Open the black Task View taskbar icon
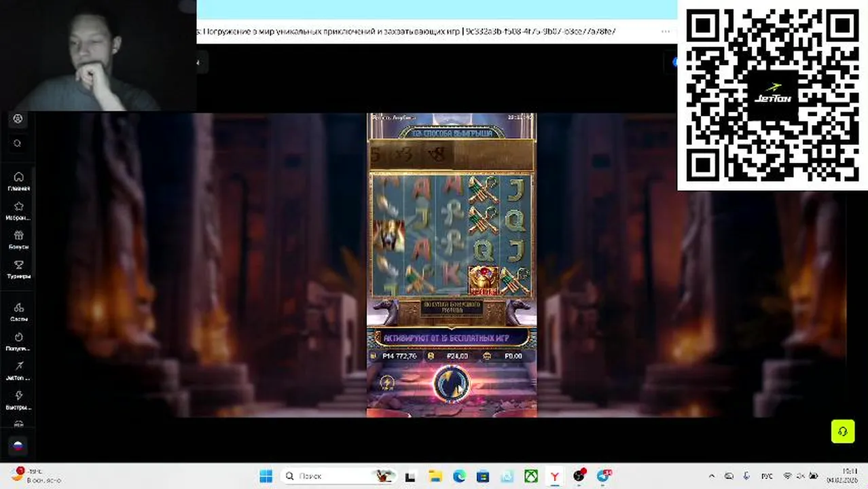Viewport: 868px width, 489px height. coord(411,476)
